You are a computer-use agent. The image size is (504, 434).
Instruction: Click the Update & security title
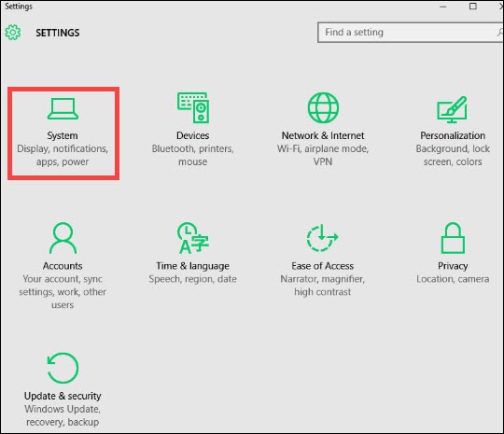[63, 396]
